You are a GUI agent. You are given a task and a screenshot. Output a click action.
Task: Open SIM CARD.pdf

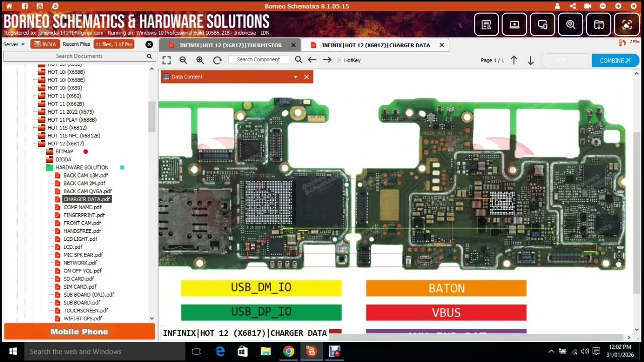point(79,287)
